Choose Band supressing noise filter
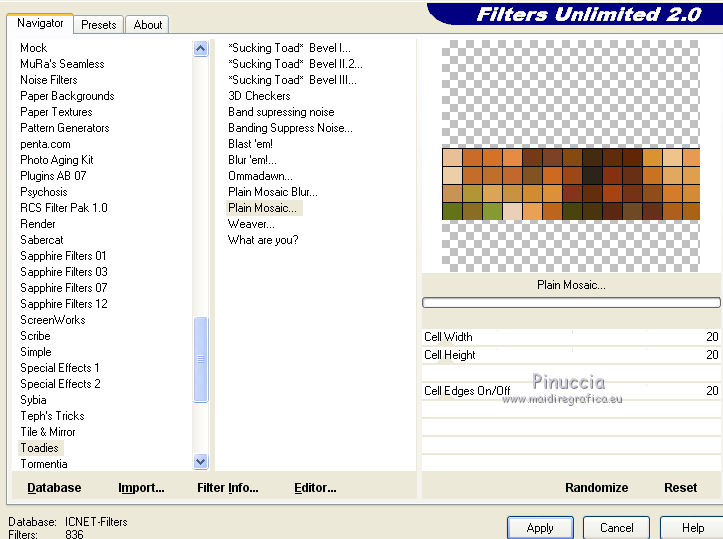 tap(281, 112)
